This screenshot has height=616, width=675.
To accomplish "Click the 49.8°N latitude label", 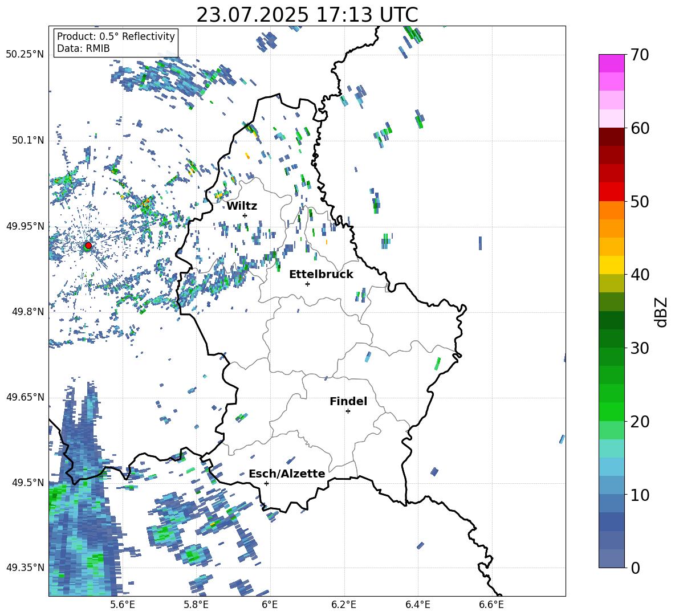I will (28, 312).
